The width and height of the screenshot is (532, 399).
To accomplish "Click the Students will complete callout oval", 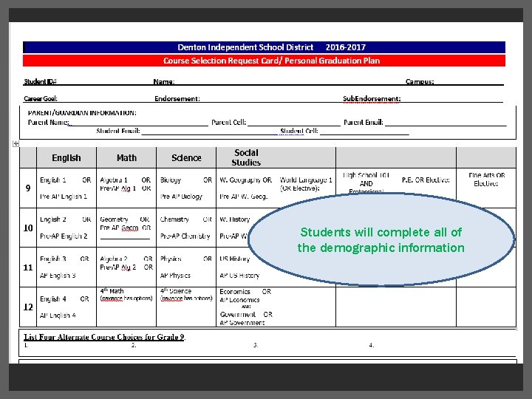I will (381, 239).
